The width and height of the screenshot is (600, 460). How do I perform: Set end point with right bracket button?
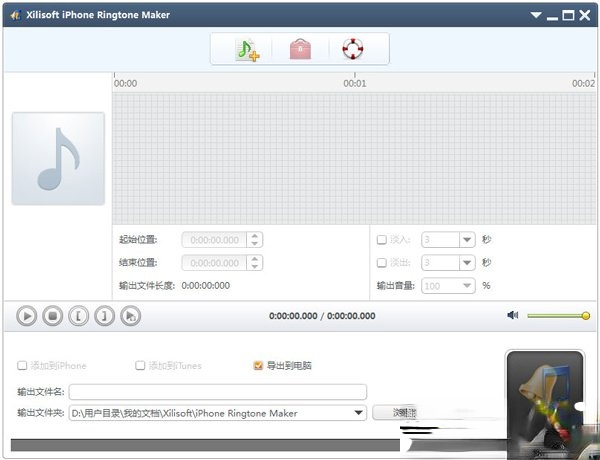[x=104, y=316]
